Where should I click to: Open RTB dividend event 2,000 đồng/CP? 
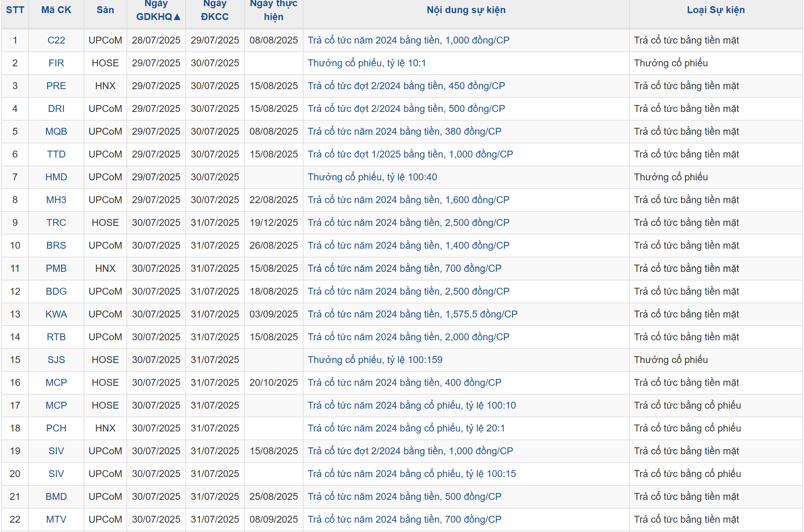(x=409, y=337)
